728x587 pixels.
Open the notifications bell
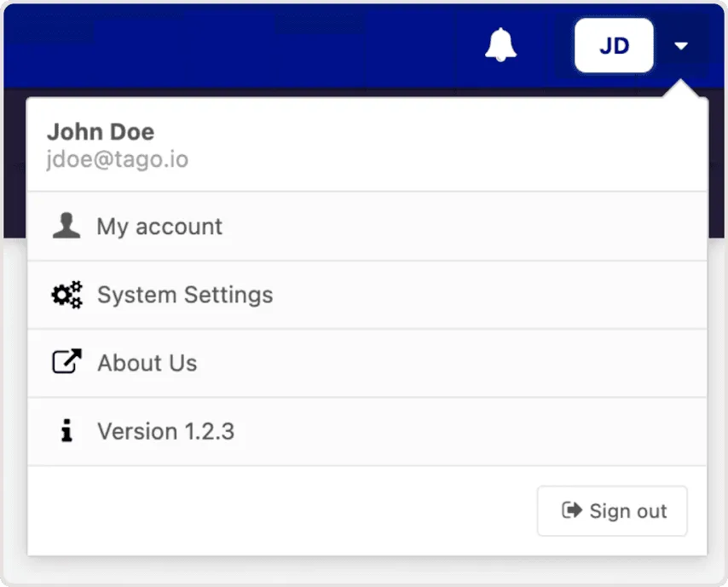(x=500, y=45)
